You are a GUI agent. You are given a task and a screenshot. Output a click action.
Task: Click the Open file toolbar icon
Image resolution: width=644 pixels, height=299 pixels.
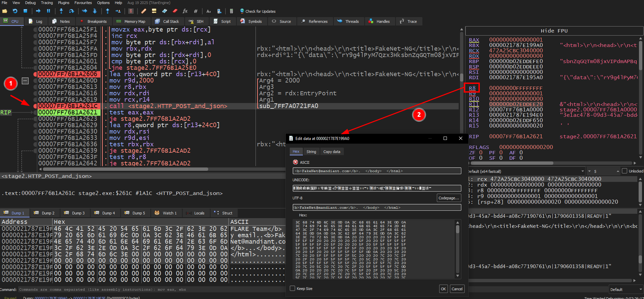5,11
